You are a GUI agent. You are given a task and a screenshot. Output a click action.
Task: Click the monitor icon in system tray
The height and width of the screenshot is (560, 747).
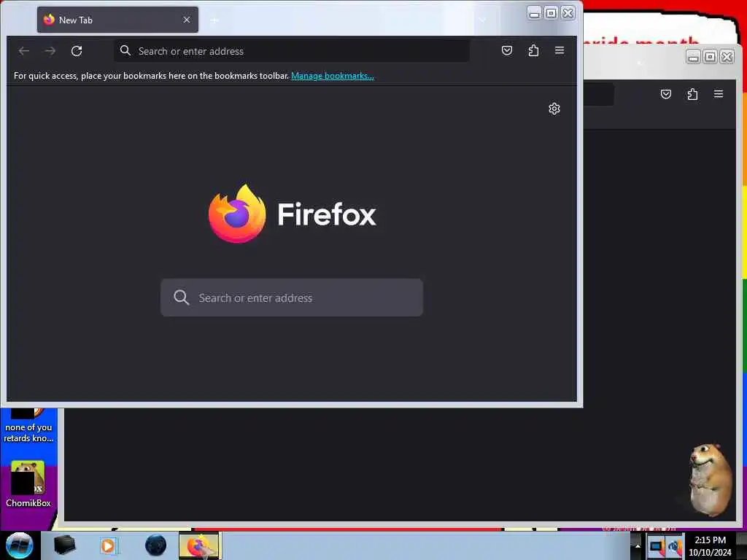tap(657, 547)
